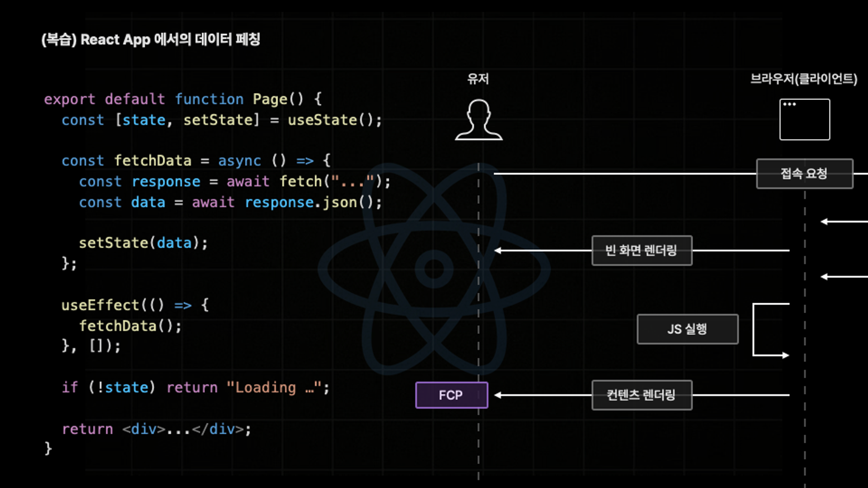This screenshot has width=868, height=488.
Task: Select the 접속 요청 box
Action: 804,174
